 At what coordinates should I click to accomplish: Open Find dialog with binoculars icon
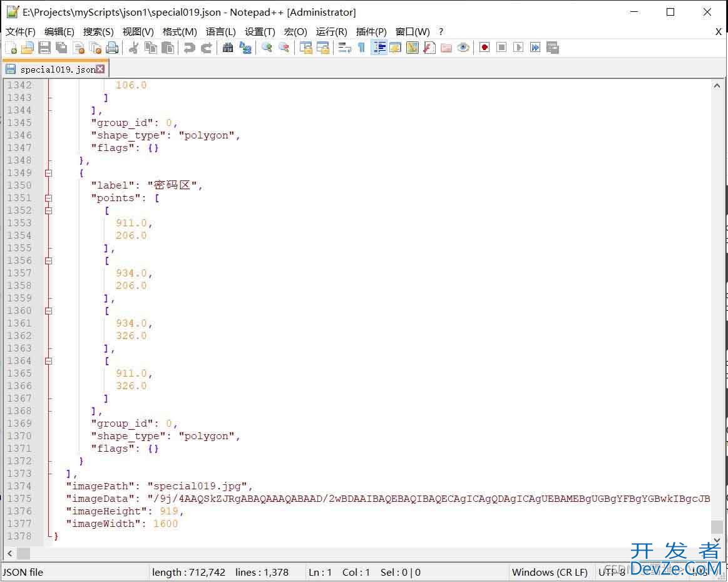pos(227,48)
